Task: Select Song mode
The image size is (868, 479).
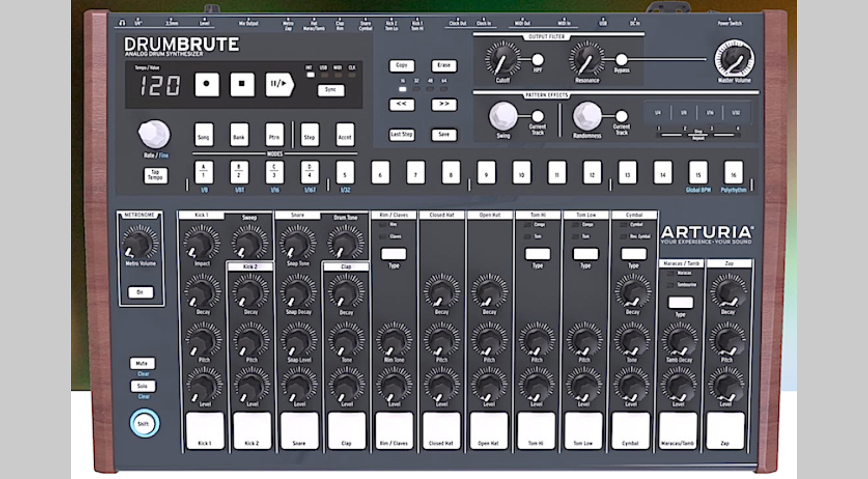Action: click(203, 135)
